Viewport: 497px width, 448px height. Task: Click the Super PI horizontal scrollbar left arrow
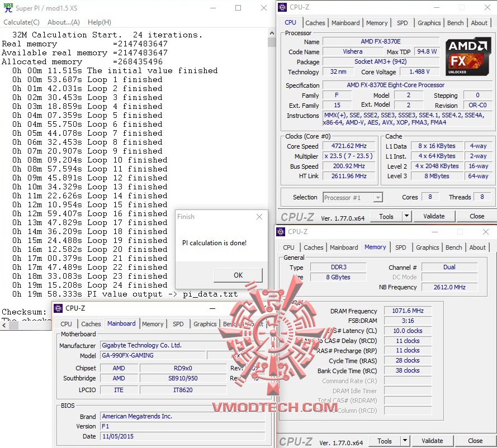click(4, 326)
